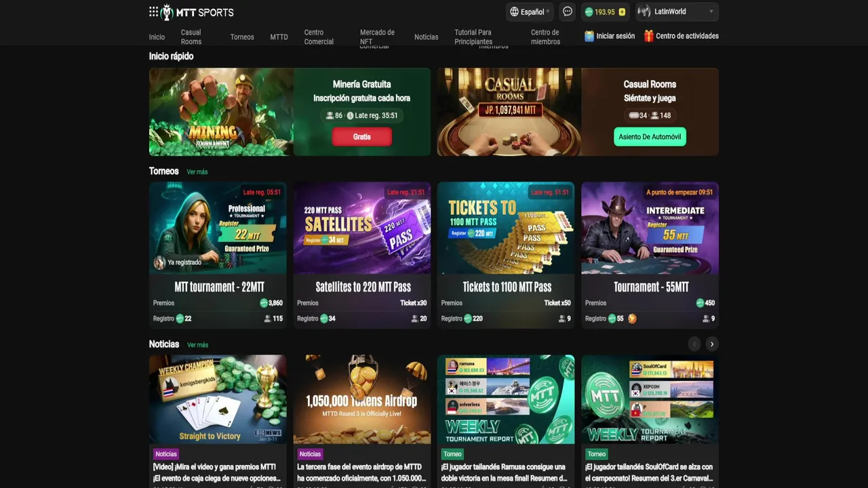868x488 pixels.
Task: Click the red Gratis button
Action: point(361,137)
